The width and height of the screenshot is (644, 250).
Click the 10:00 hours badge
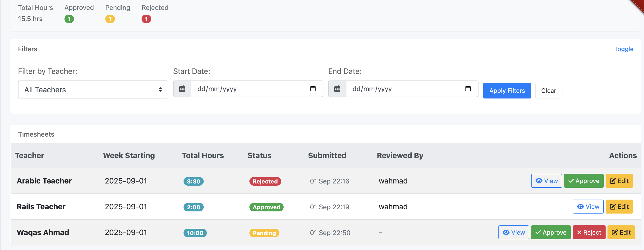[195, 233]
